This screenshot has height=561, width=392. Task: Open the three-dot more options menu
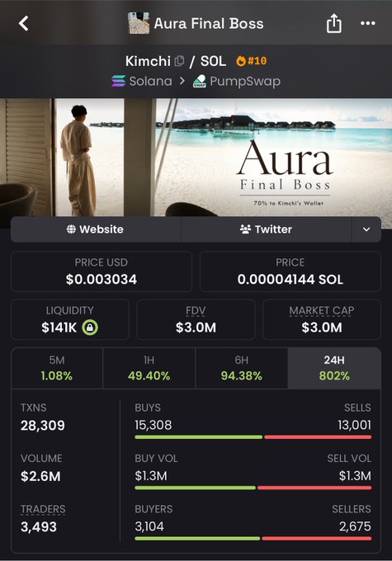[368, 23]
